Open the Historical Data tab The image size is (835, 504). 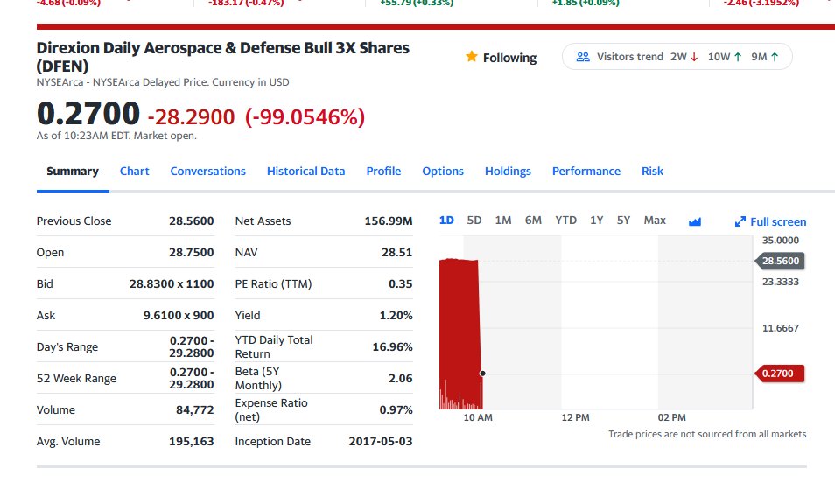pos(305,171)
